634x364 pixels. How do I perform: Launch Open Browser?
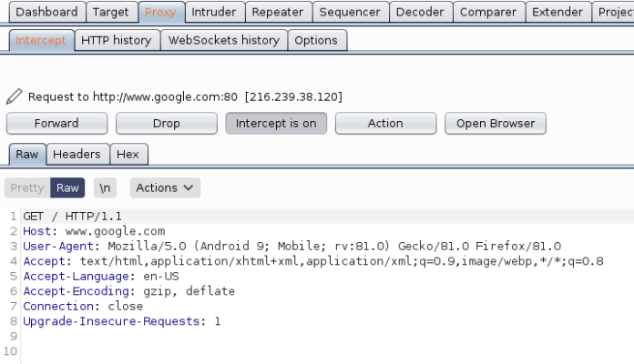(x=496, y=123)
